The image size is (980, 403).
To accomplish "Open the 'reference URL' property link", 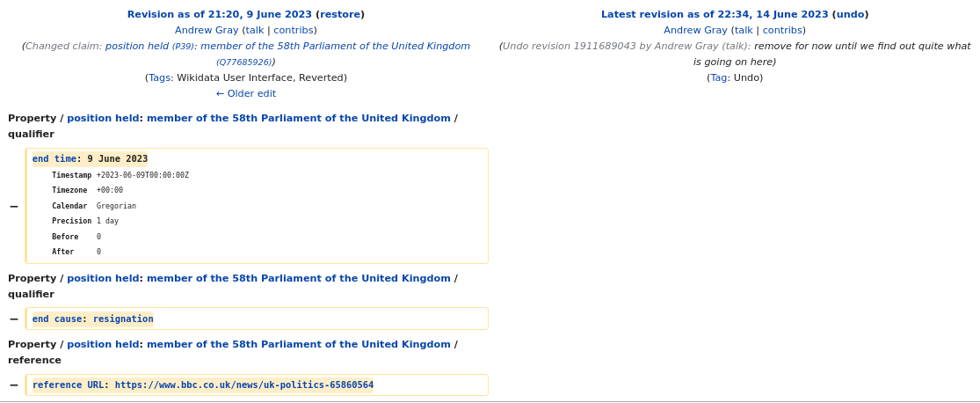I will (68, 385).
